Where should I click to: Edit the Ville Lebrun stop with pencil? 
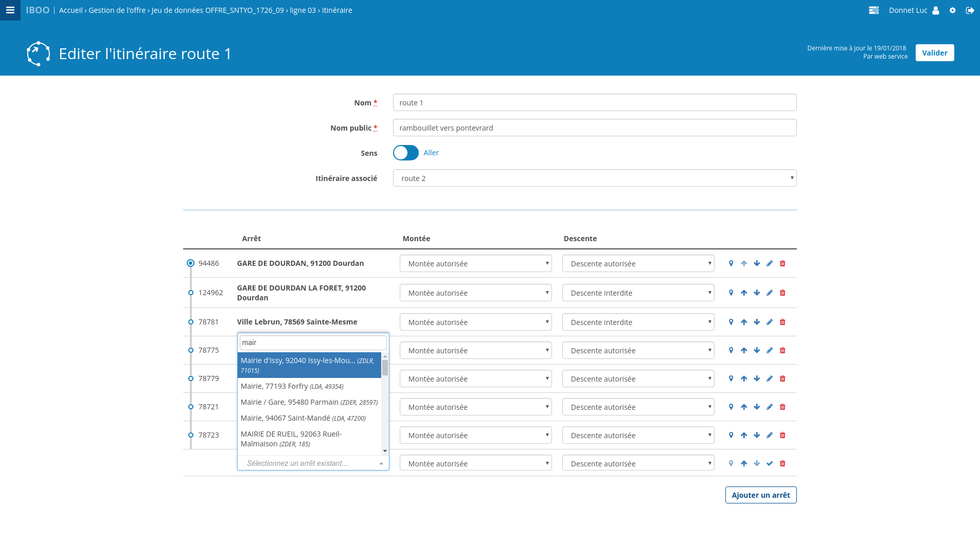pyautogui.click(x=770, y=322)
